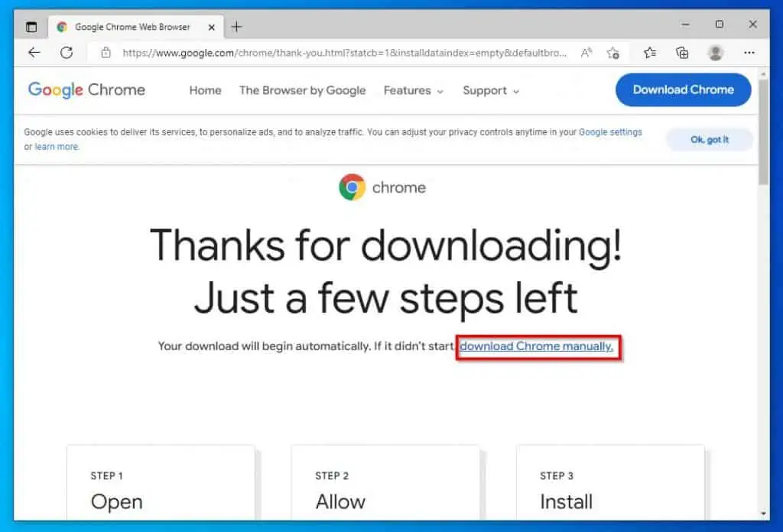
Task: Dismiss cookies with Ok, got it
Action: point(710,140)
